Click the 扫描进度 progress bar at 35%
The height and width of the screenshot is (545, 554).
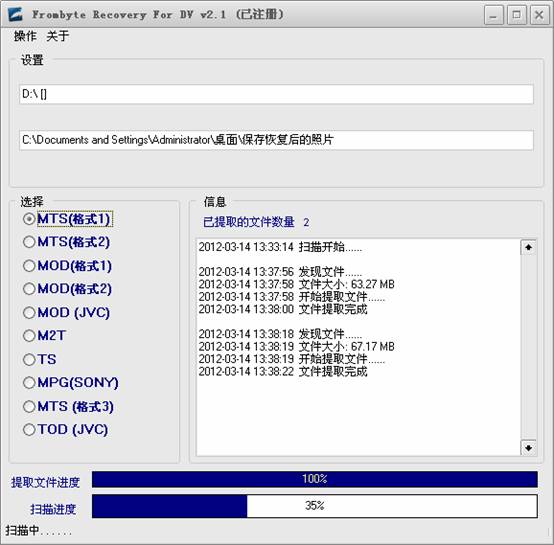tap(315, 506)
